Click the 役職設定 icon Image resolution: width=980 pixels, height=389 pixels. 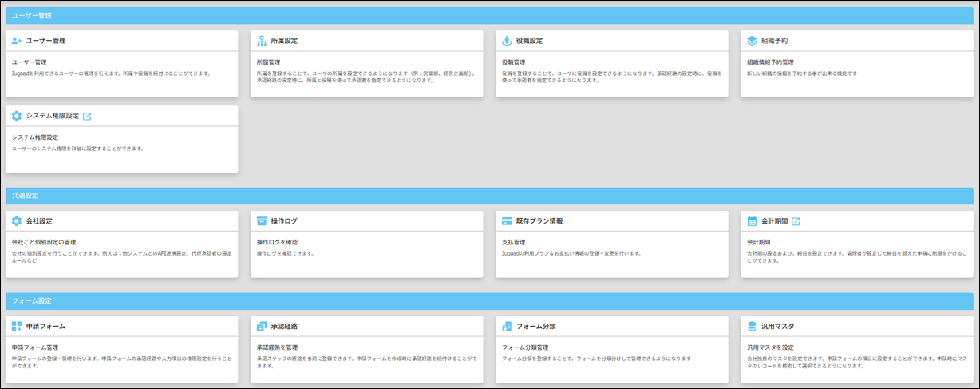[507, 41]
